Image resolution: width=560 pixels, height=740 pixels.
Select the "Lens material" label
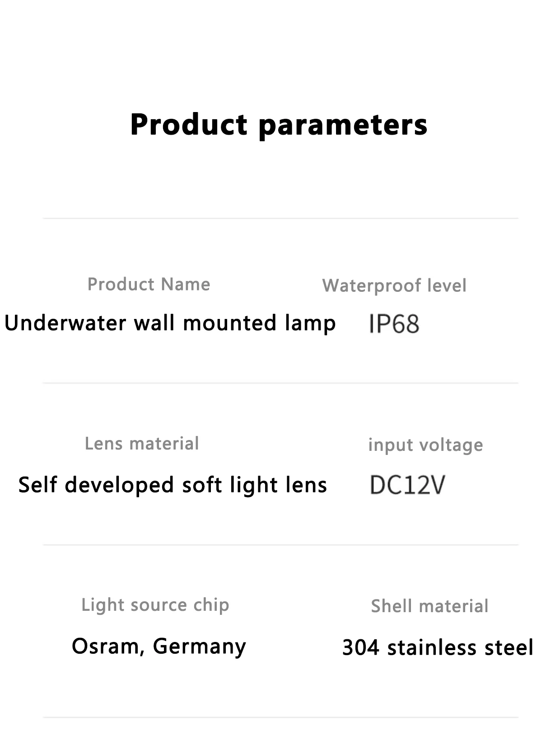[142, 444]
